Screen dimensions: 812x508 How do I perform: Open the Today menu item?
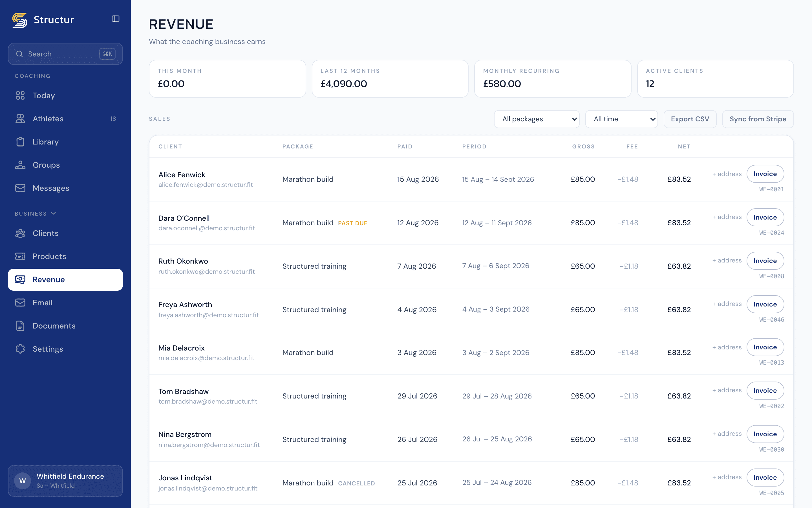coord(65,95)
